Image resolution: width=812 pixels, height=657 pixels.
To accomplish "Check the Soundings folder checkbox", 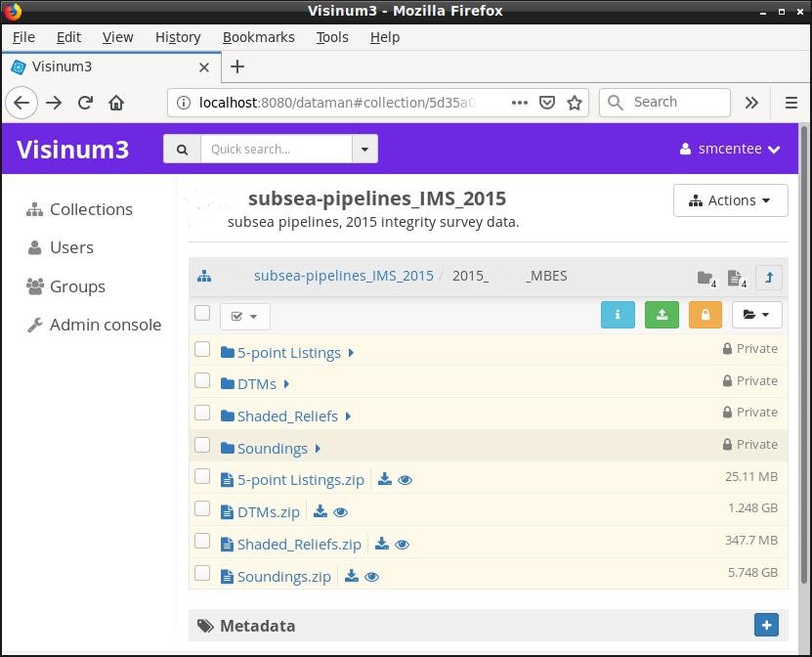I will [202, 445].
